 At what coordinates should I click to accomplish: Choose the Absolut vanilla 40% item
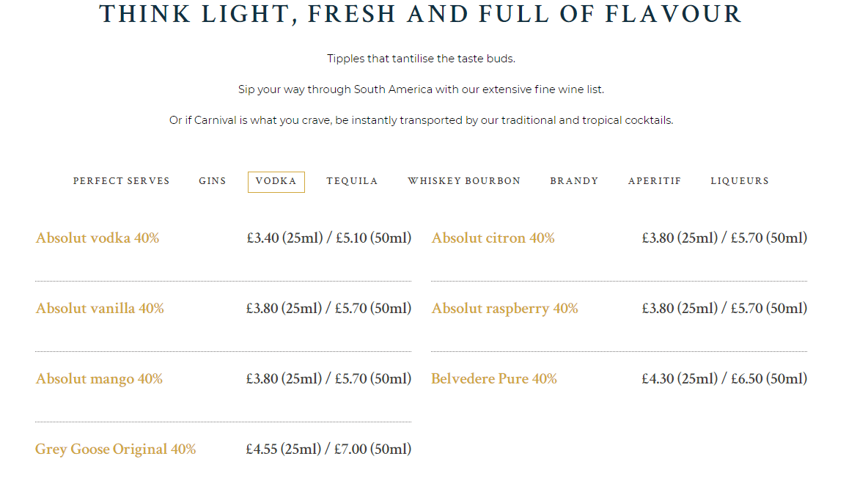pyautogui.click(x=100, y=308)
